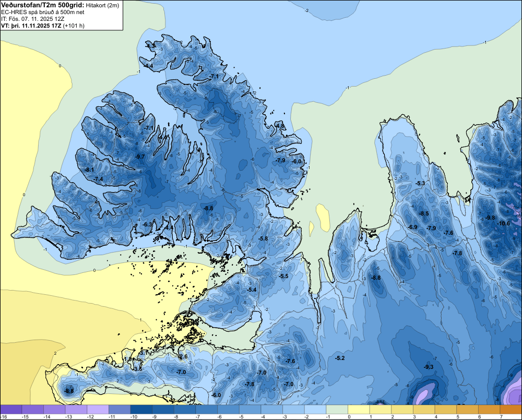The width and height of the screenshot is (522, 420).
Task: Click the -9.3 temperature label
Action: click(x=429, y=367)
